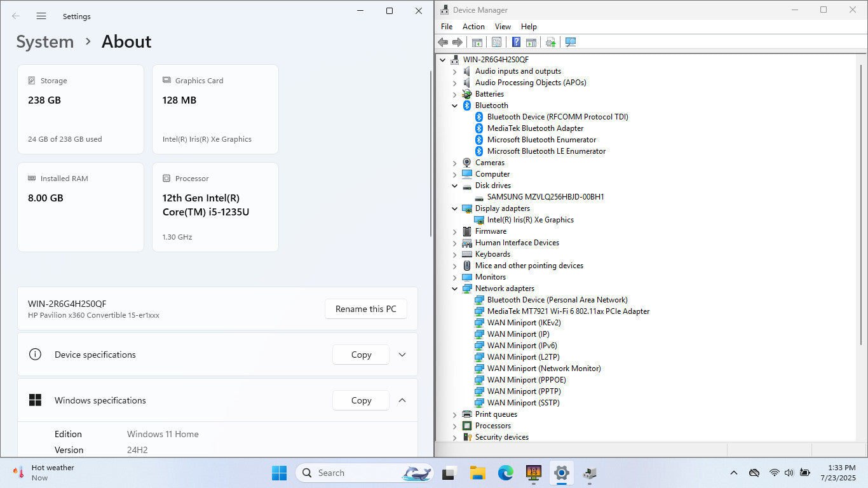This screenshot has height=488, width=868.
Task: Click the Rename this PC button
Action: 365,309
